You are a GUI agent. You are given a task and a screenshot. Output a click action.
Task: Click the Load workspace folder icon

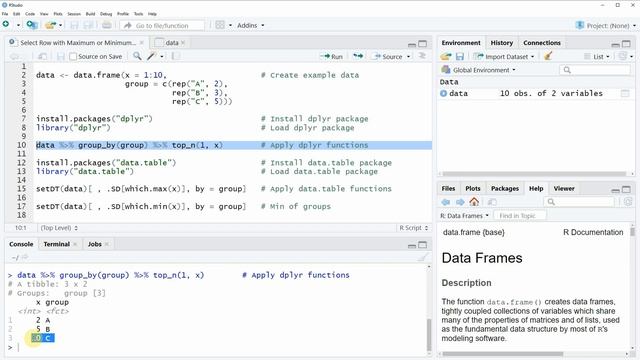(x=446, y=56)
